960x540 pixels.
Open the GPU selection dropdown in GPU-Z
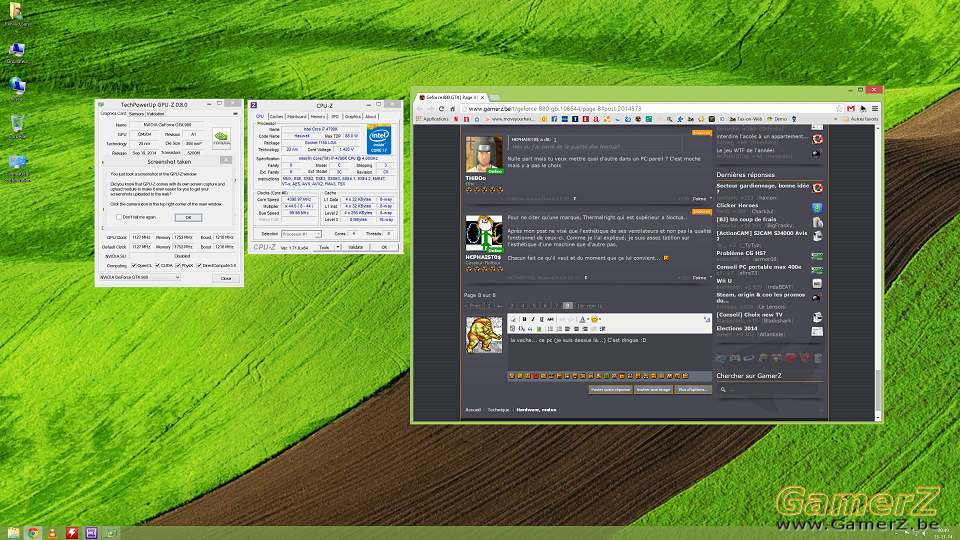click(140, 277)
